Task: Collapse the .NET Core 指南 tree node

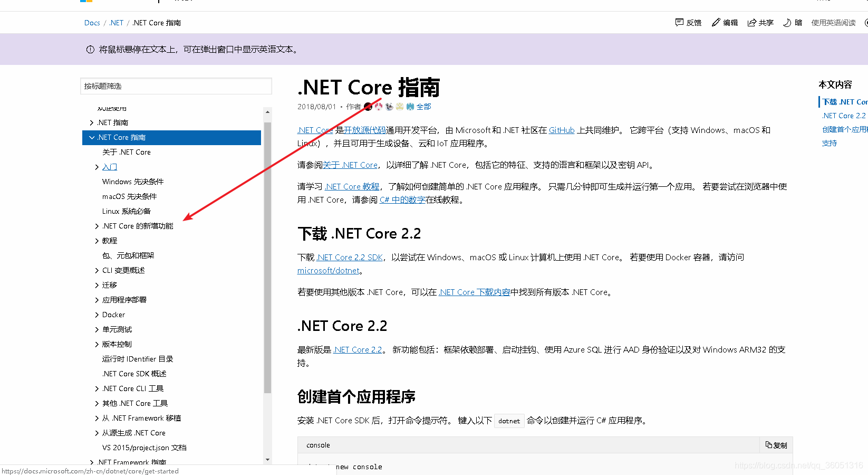Action: [x=92, y=137]
